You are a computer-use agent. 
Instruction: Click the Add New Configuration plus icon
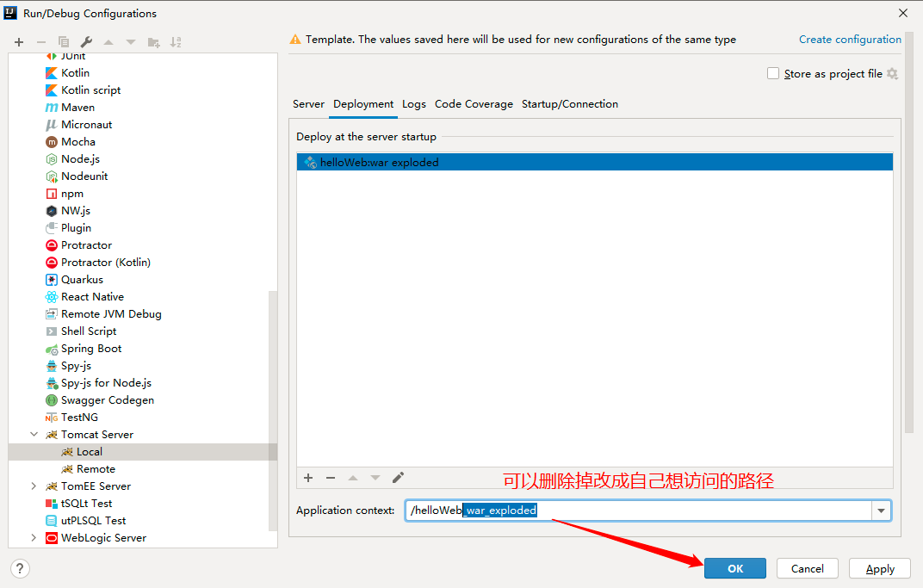click(19, 42)
